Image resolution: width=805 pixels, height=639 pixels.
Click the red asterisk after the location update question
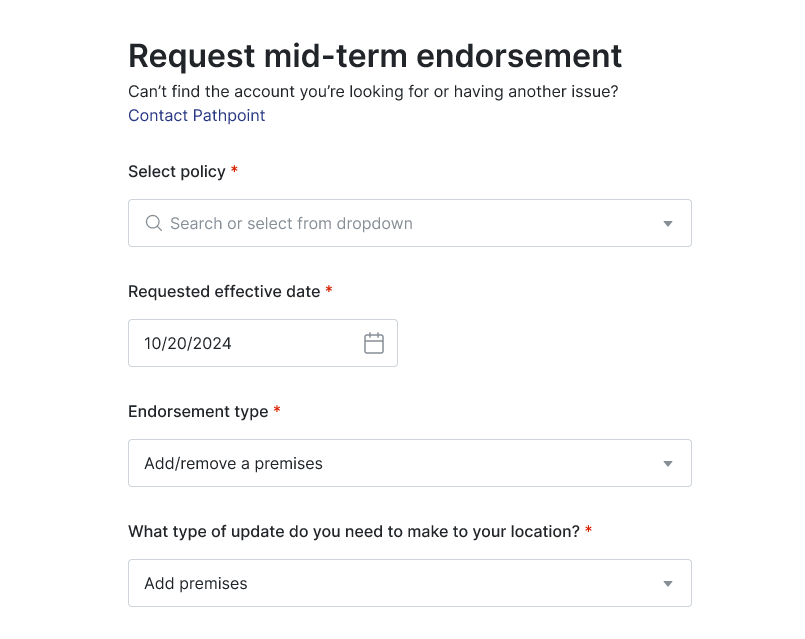pyautogui.click(x=589, y=530)
